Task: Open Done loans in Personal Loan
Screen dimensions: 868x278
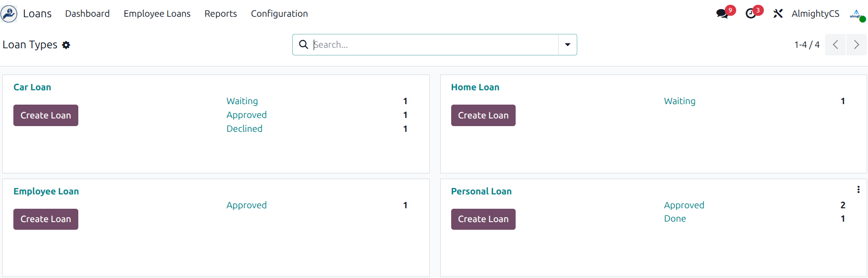Action: tap(675, 219)
